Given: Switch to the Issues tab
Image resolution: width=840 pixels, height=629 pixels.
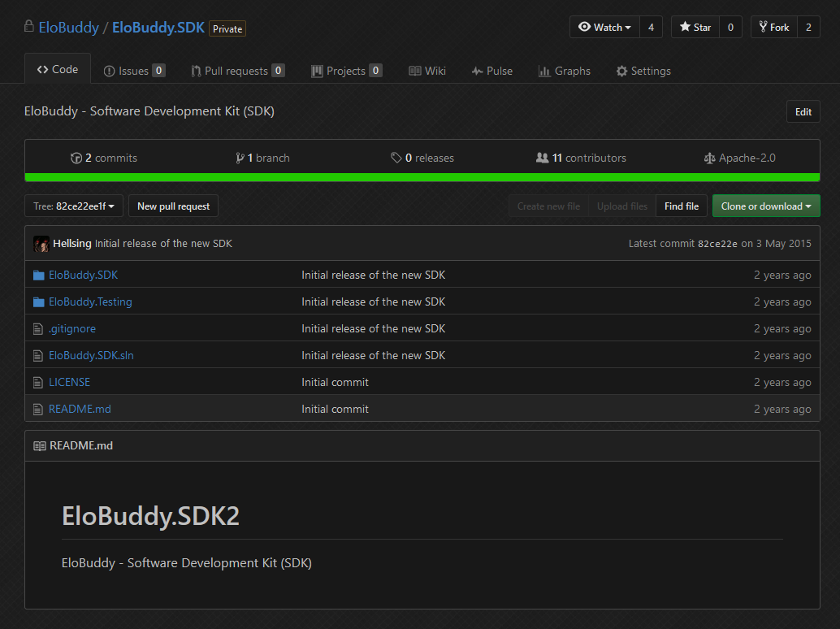Looking at the screenshot, I should (x=134, y=71).
